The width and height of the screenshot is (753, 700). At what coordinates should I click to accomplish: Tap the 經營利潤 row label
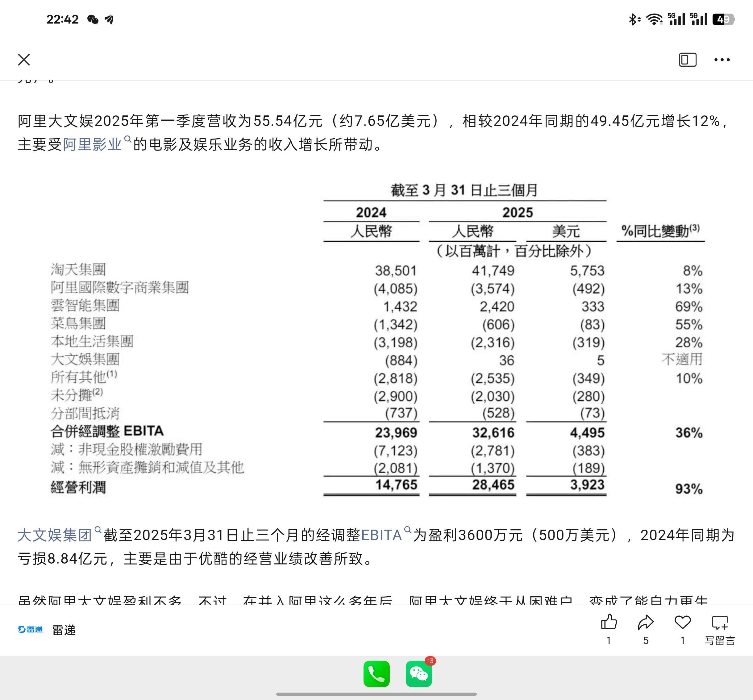78,487
